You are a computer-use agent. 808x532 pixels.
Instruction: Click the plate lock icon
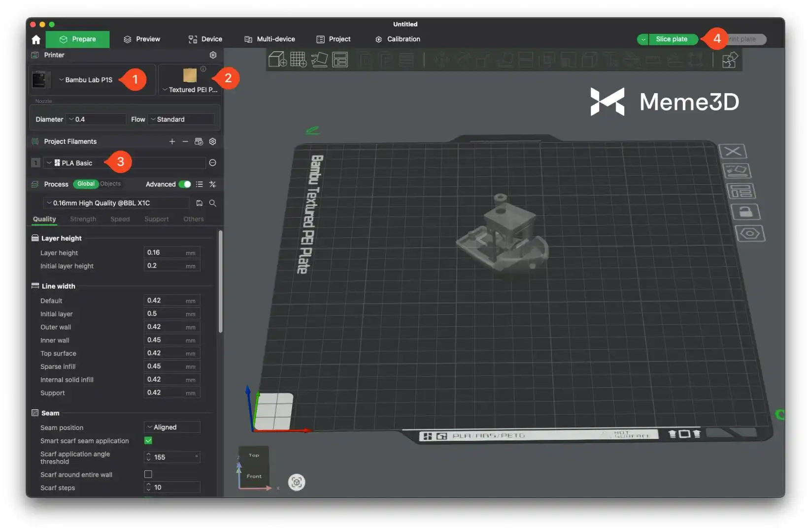click(x=745, y=212)
